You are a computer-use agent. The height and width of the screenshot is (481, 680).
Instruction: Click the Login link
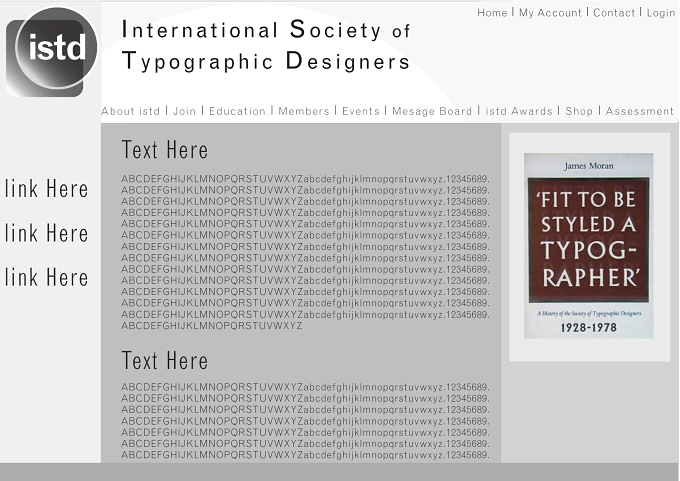tap(661, 13)
